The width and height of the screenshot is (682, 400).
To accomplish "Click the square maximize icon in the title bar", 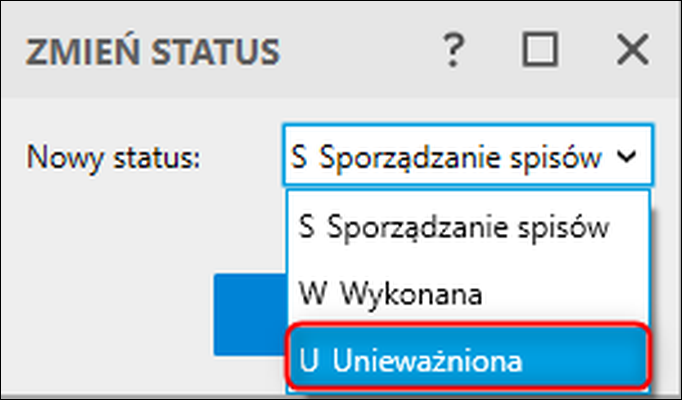I will coord(540,50).
